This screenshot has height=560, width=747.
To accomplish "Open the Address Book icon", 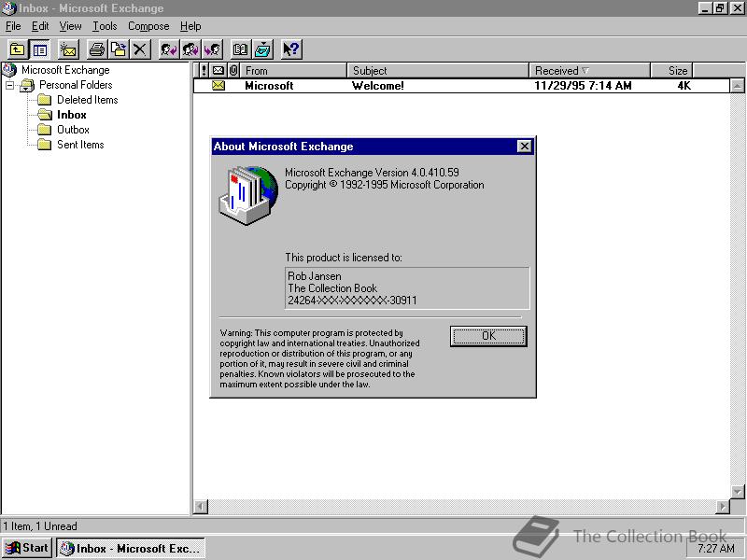I will point(241,49).
